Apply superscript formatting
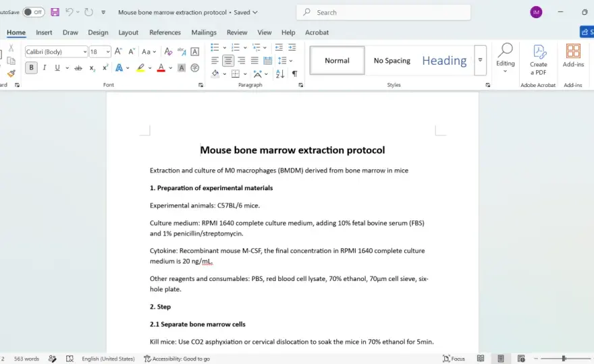Screen dimensions: 594x364 coord(105,68)
